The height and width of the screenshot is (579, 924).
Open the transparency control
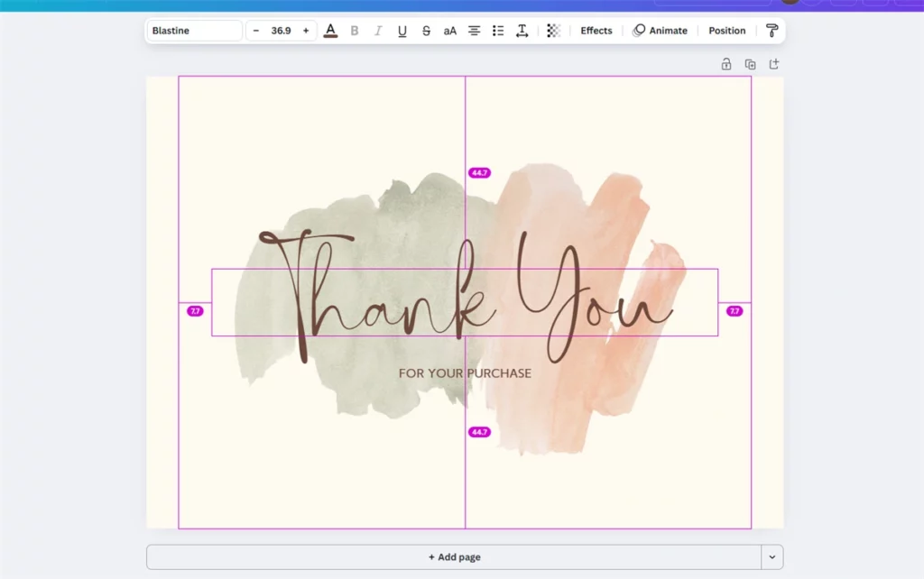pyautogui.click(x=552, y=30)
